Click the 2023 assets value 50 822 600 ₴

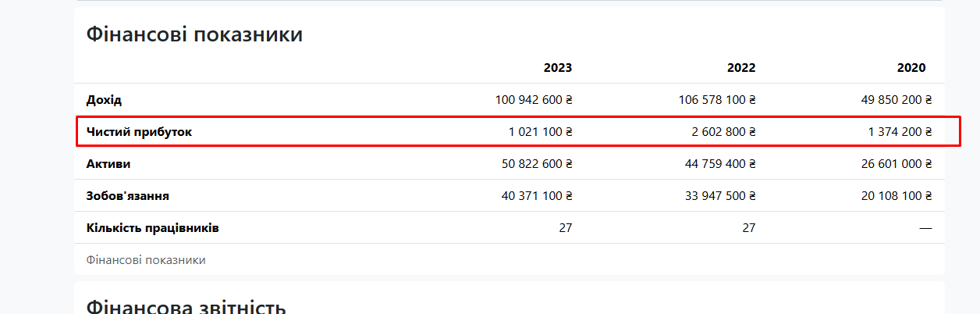click(538, 164)
